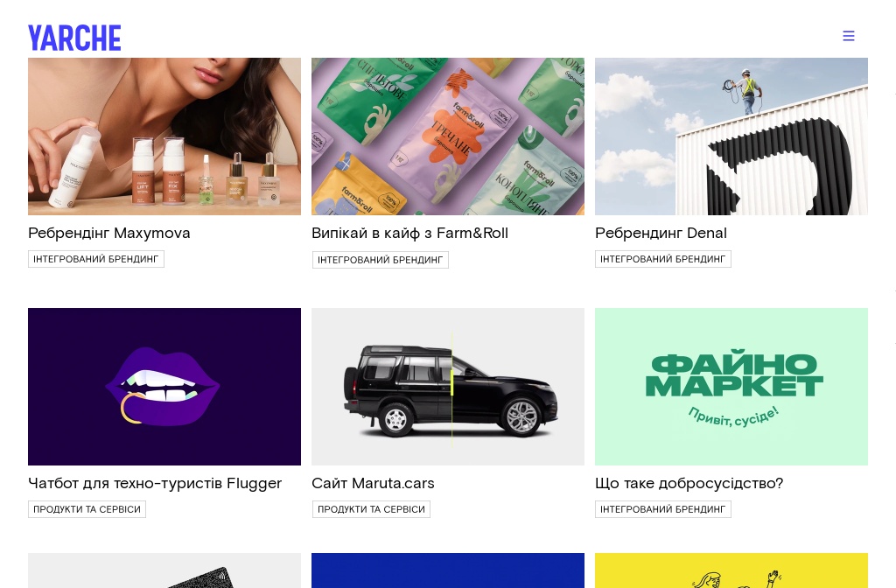Select the Інтегрований брендинг tag under Farm&Roll

381,260
